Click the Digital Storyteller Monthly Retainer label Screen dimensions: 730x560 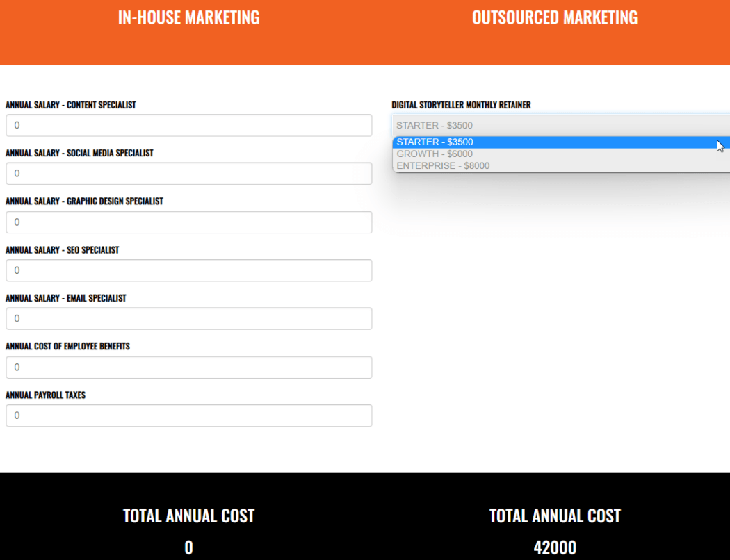point(462,105)
